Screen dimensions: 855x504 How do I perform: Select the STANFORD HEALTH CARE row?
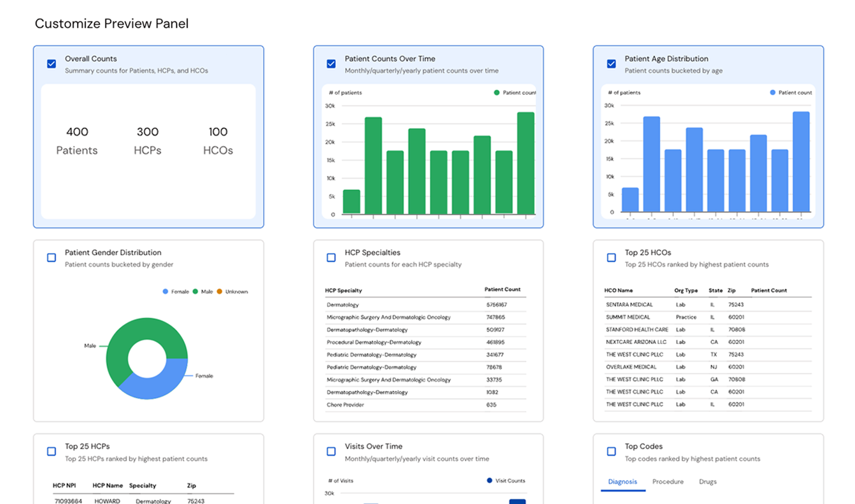click(708, 330)
